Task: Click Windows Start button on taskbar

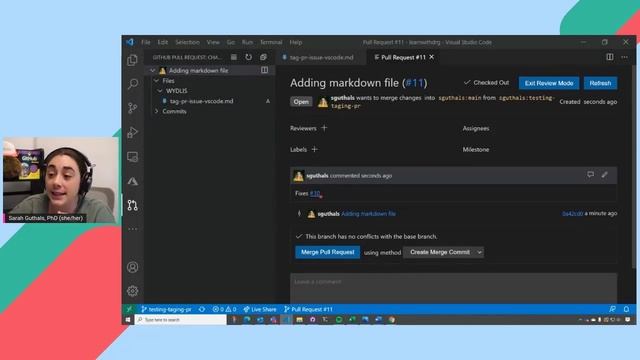Action: (128, 320)
